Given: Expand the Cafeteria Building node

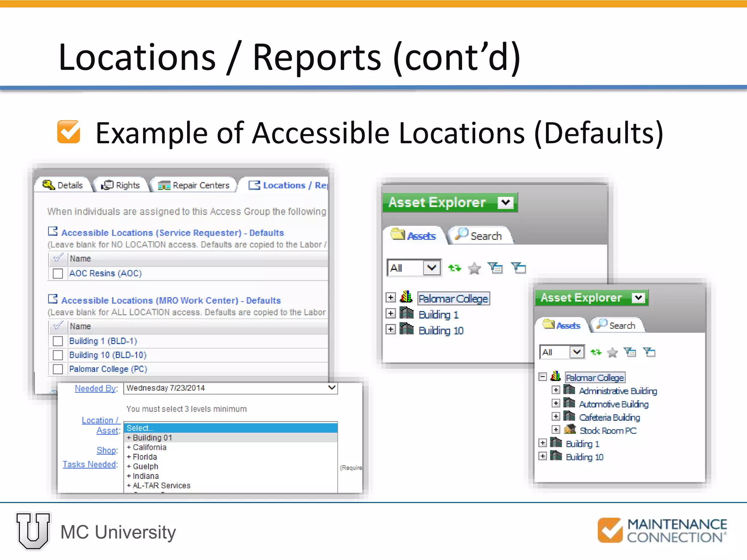Looking at the screenshot, I should (556, 416).
